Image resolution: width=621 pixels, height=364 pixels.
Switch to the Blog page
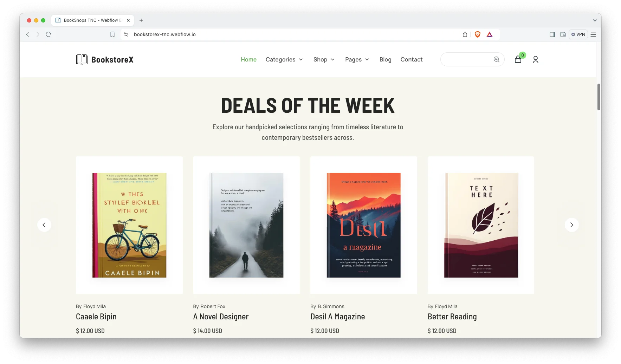pyautogui.click(x=385, y=59)
